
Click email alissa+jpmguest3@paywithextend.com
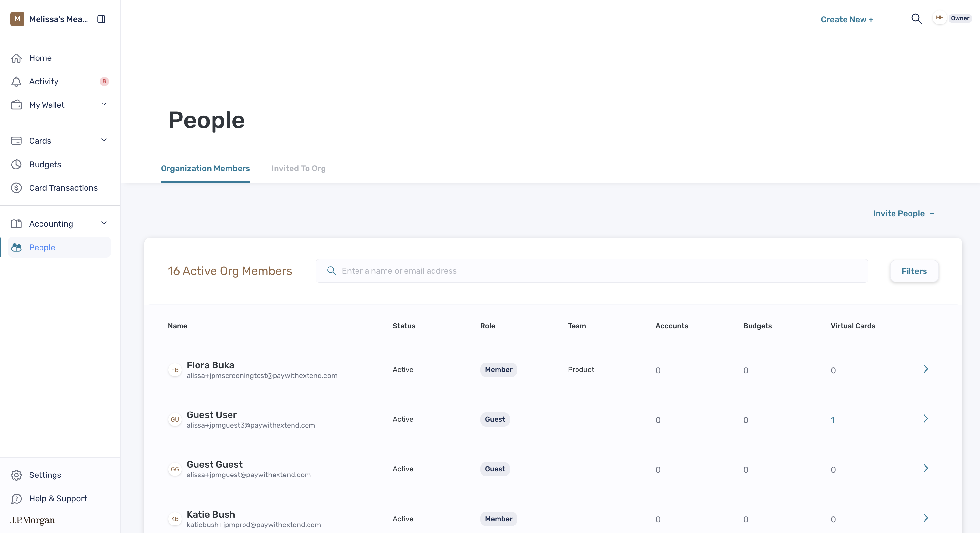pyautogui.click(x=251, y=425)
